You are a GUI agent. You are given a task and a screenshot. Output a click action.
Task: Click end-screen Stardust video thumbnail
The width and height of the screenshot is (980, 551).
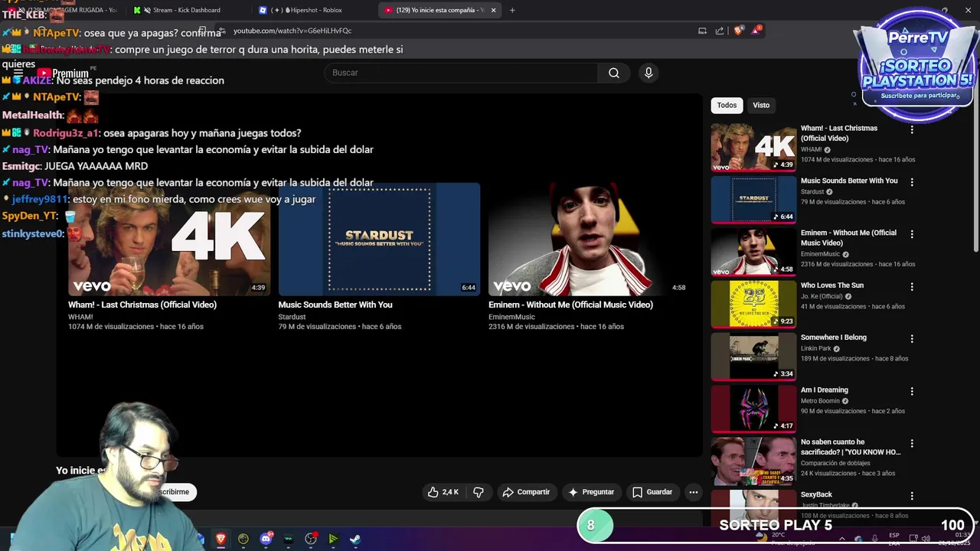(379, 239)
